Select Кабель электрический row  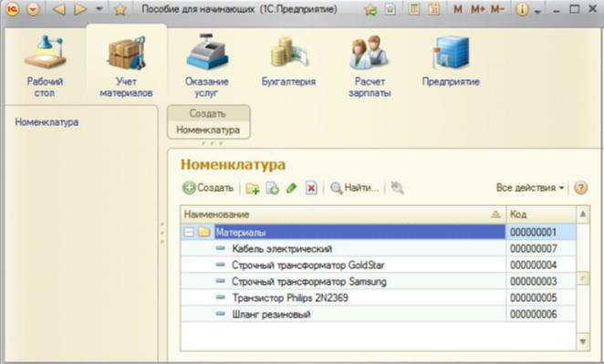pyautogui.click(x=379, y=249)
